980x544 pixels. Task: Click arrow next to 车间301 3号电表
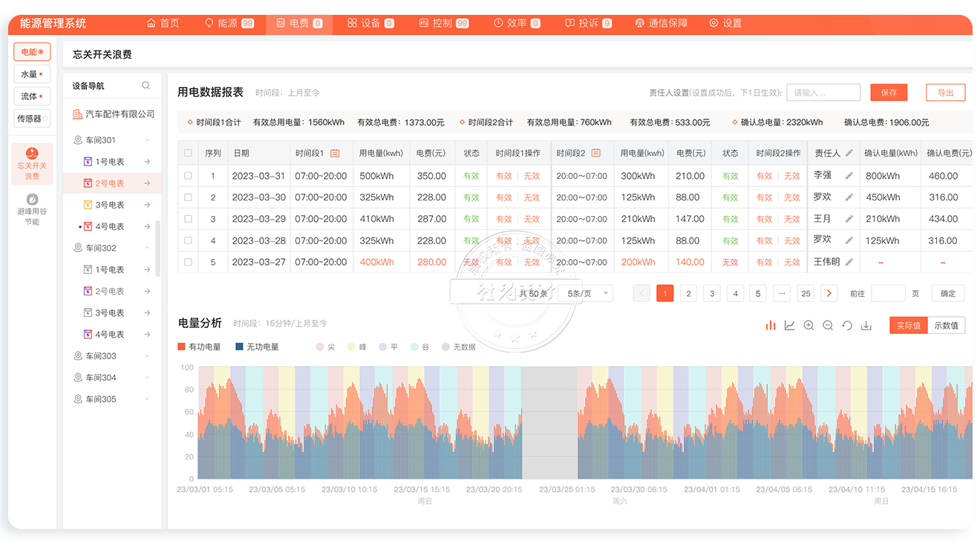[147, 205]
